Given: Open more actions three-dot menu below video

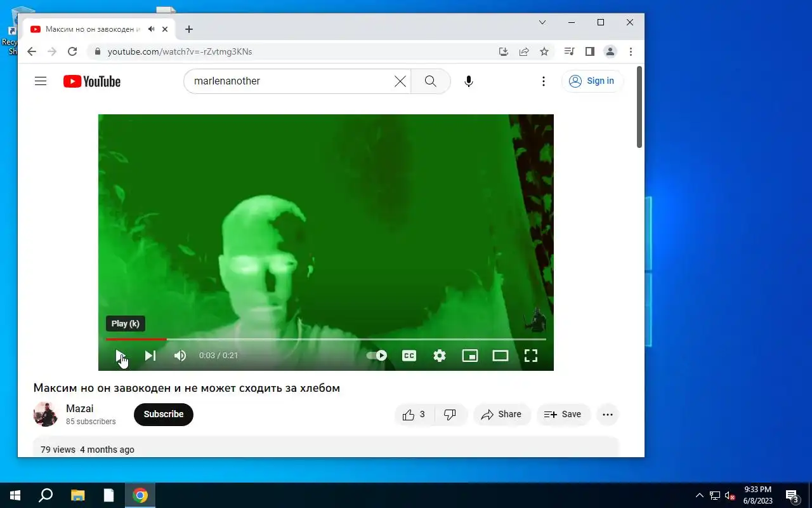Looking at the screenshot, I should pyautogui.click(x=608, y=415).
